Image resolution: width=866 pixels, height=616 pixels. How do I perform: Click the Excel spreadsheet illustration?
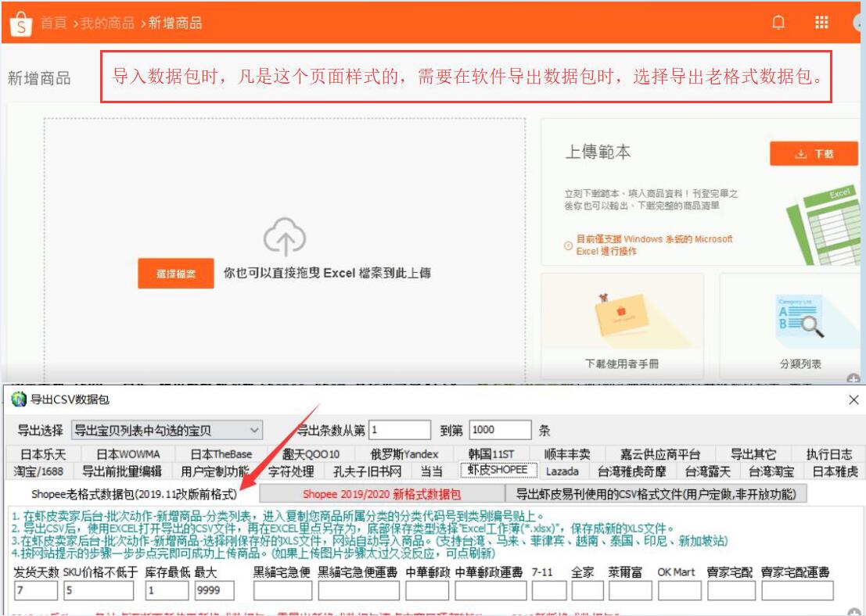(x=823, y=225)
